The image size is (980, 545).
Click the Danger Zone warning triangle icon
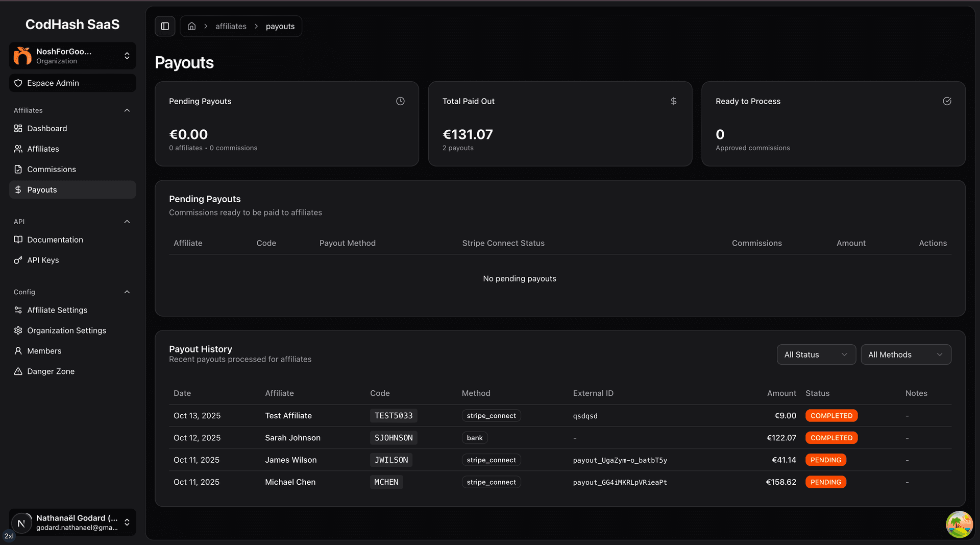18,371
